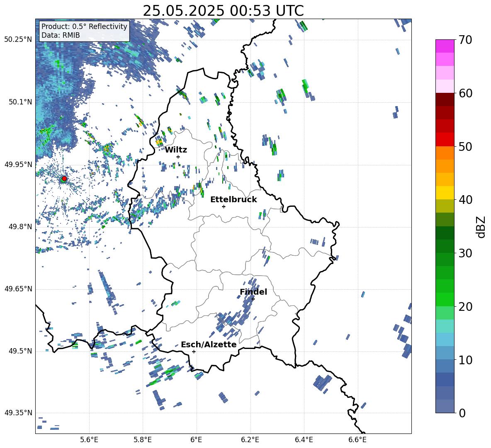Click the 20 tick on the colorbar

pyautogui.click(x=465, y=306)
